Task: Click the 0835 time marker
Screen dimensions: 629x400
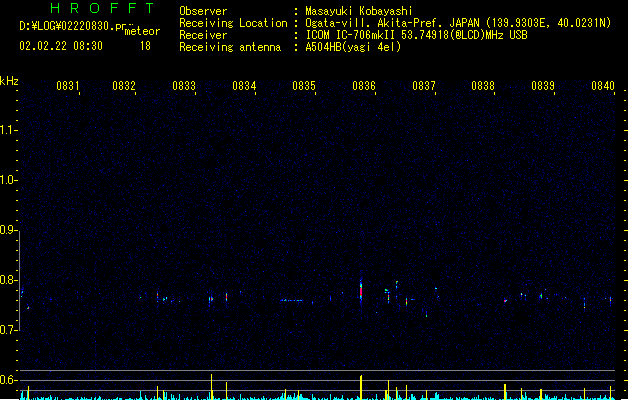Action: (304, 85)
